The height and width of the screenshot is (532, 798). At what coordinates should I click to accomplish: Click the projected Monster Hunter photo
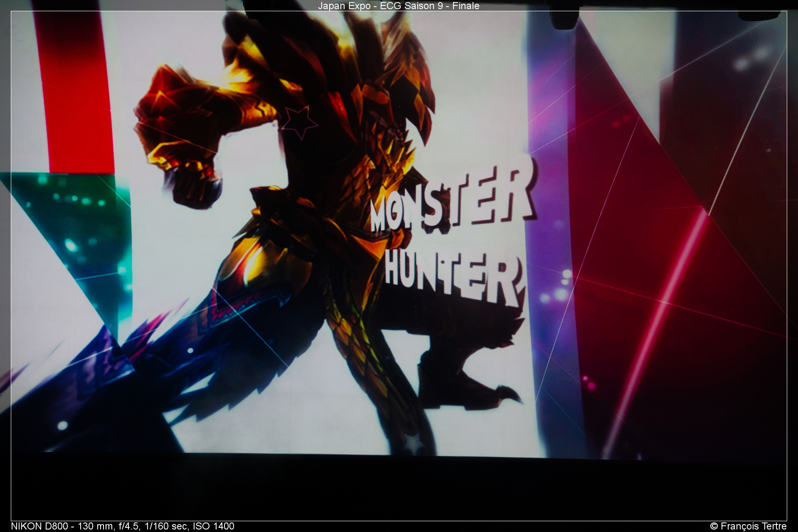(x=399, y=266)
